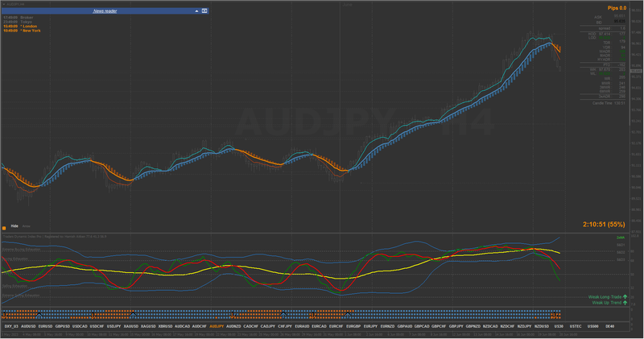Select the USTEC symbol button
Viewport: 644px width, 339px height.
pos(576,326)
